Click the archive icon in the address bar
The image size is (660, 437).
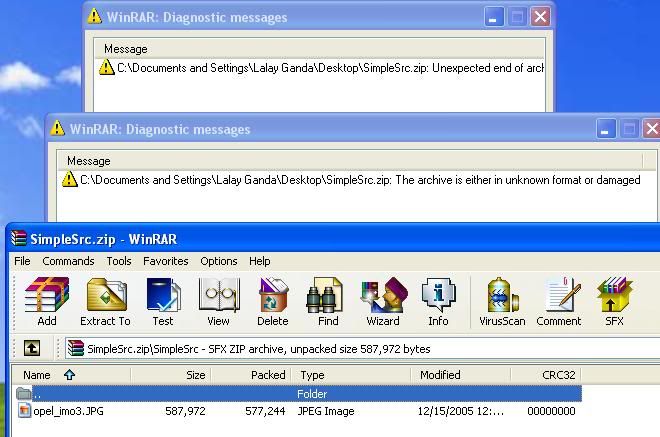pos(76,349)
